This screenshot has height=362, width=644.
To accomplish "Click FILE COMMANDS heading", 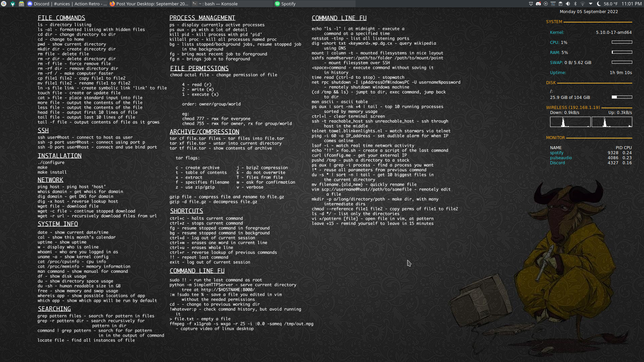I will click(x=61, y=18).
